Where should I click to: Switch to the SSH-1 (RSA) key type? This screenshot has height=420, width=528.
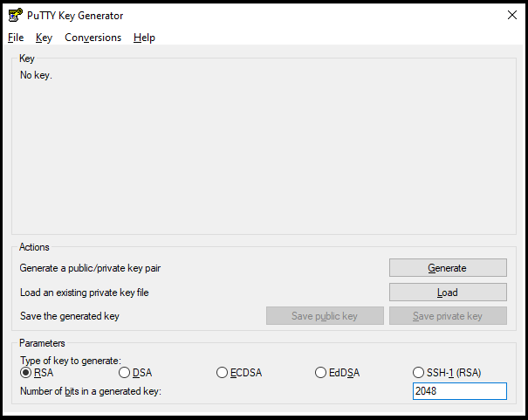(420, 373)
